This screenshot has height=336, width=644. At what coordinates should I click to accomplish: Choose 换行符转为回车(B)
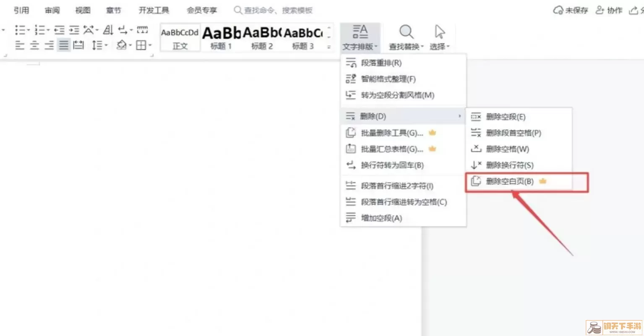[403, 165]
